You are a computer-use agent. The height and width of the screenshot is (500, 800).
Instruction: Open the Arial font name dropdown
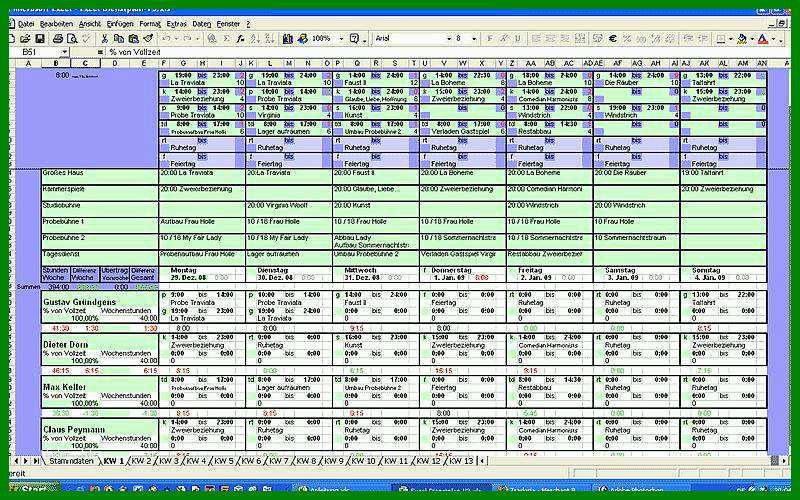coord(449,39)
